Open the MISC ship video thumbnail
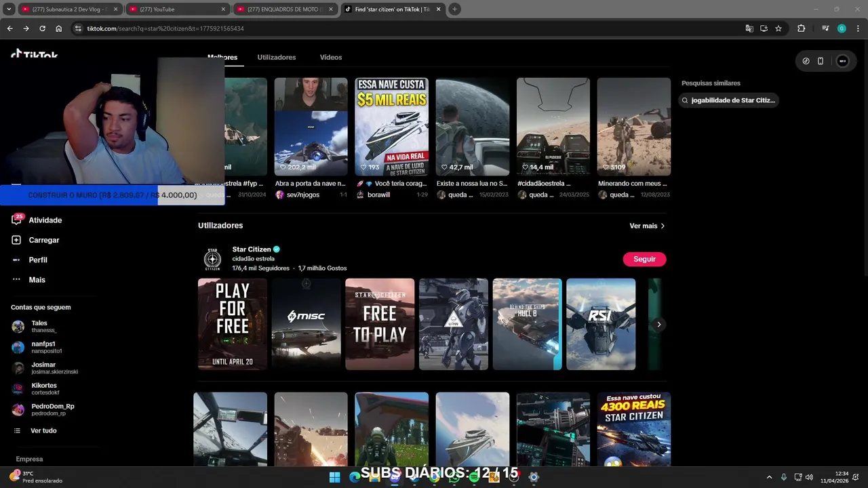The height and width of the screenshot is (488, 868). coord(306,324)
